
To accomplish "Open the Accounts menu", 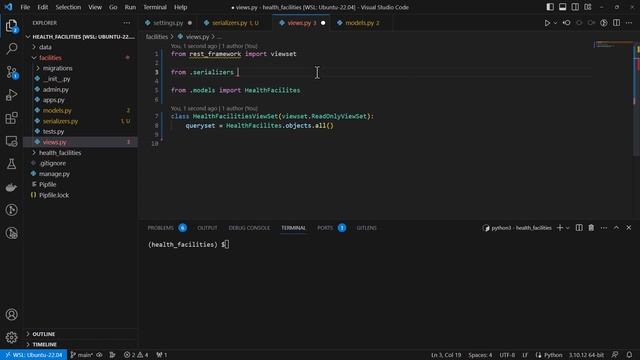I will pos(11,314).
